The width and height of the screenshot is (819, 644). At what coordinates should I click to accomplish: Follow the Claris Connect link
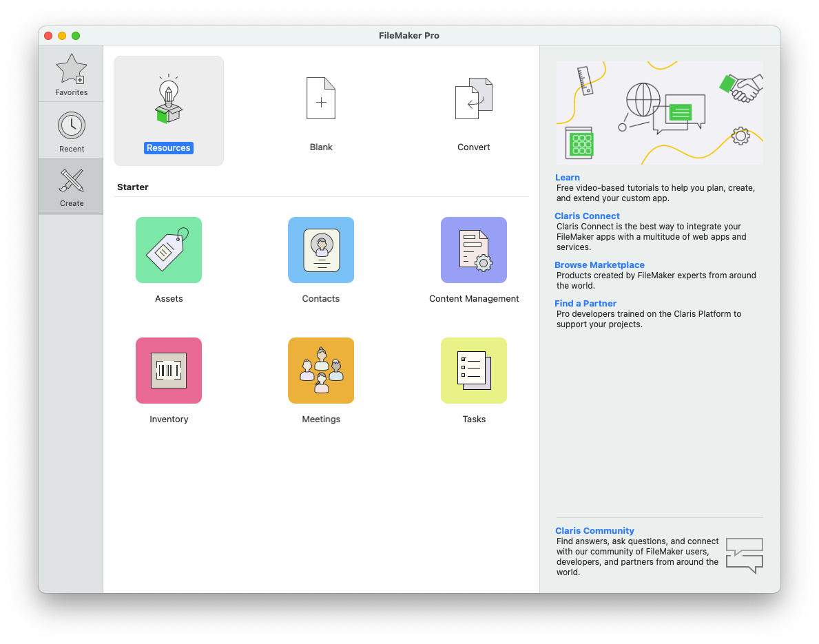tap(587, 216)
